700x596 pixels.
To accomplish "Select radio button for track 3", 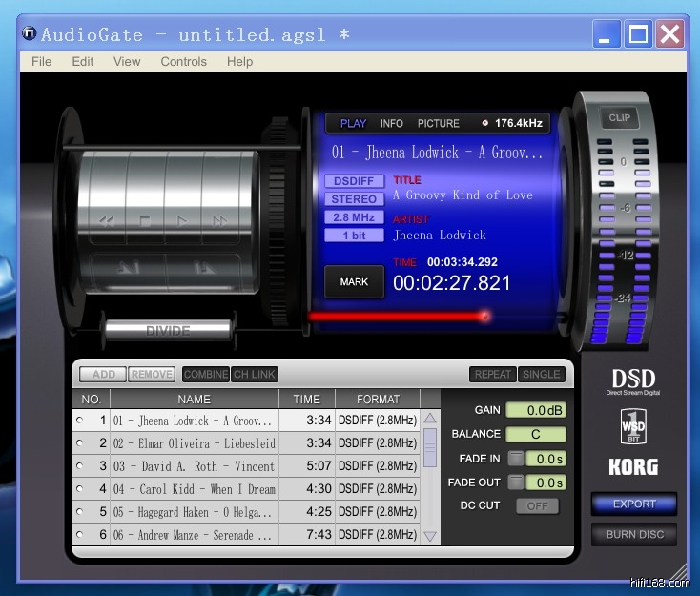I will 79,466.
